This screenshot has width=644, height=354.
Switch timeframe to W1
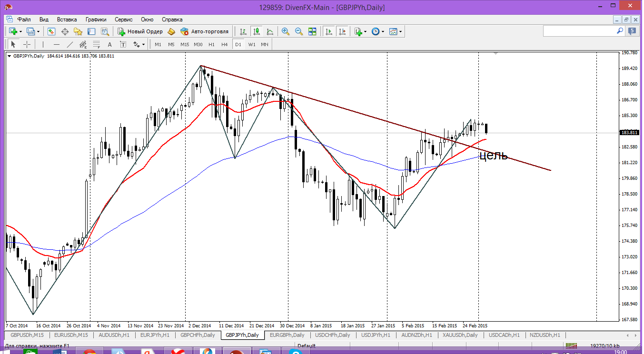click(251, 44)
